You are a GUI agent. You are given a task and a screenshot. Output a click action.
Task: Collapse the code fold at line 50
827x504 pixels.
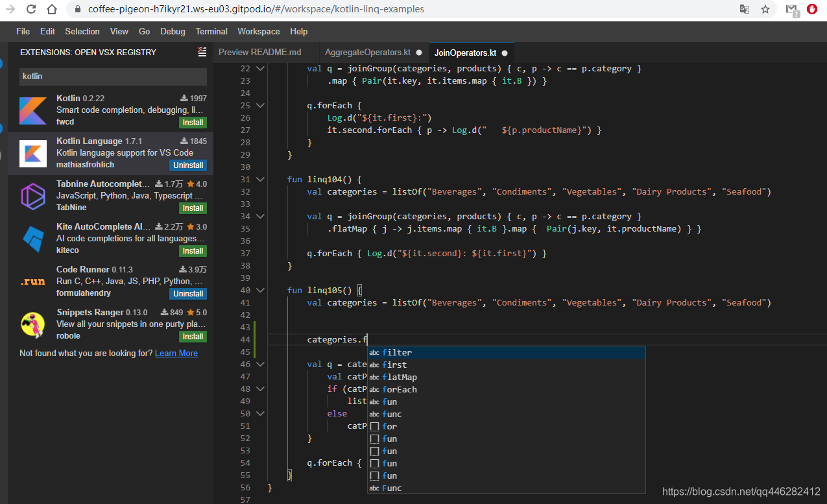(x=260, y=413)
